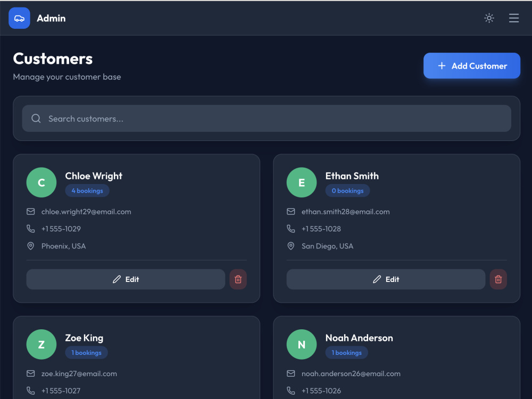532x399 pixels.
Task: Click Zoe King's 1 bookings badge
Action: coord(86,353)
